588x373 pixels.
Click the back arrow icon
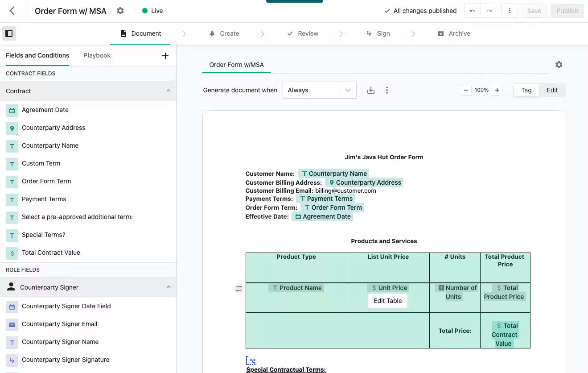point(12,11)
